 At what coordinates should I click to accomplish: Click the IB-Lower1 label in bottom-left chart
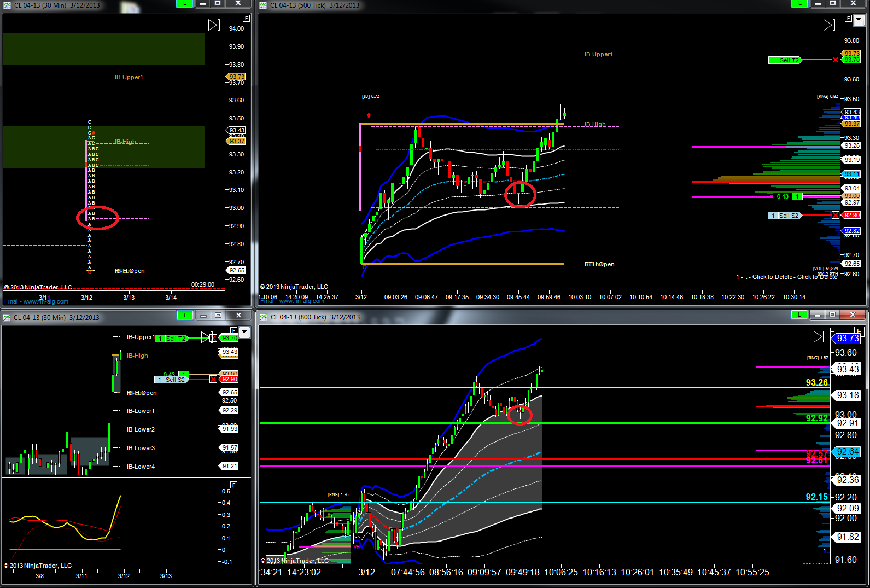[x=141, y=411]
